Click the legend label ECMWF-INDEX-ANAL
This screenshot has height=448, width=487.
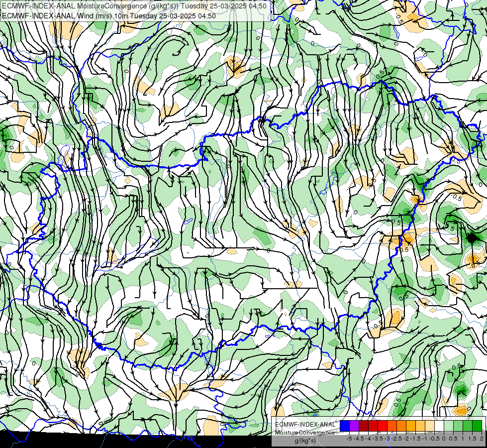305,425
